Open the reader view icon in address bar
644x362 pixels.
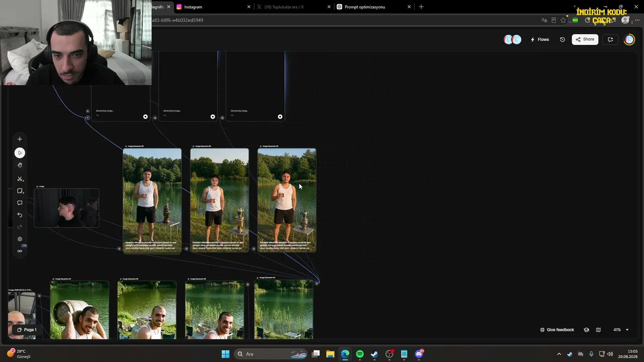(x=554, y=20)
